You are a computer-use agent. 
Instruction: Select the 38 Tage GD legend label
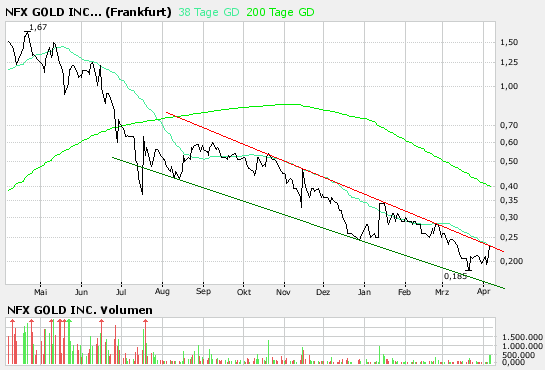pyautogui.click(x=209, y=12)
